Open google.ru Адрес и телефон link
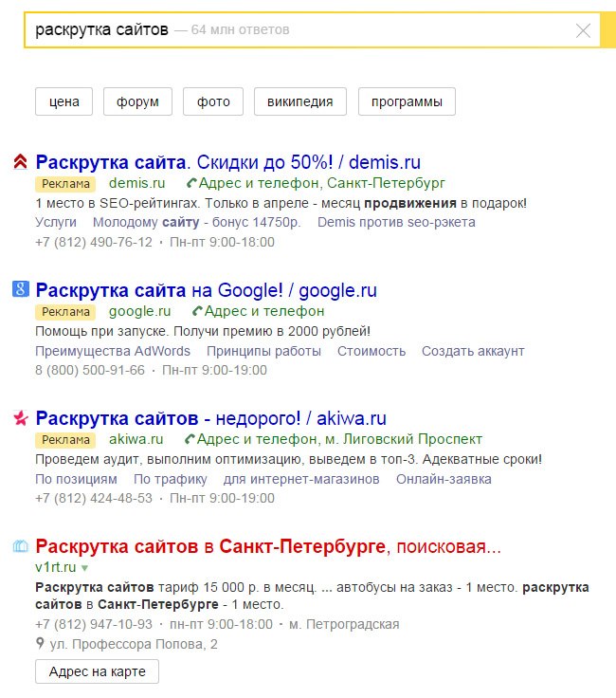Viewport: 616px width, 698px height. 264,311
